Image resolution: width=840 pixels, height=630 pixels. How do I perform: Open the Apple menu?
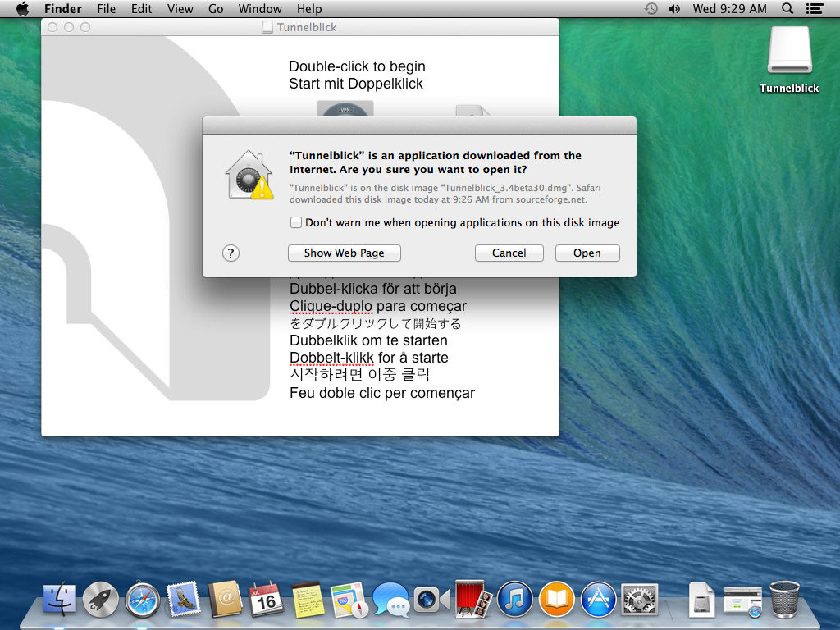pos(22,8)
